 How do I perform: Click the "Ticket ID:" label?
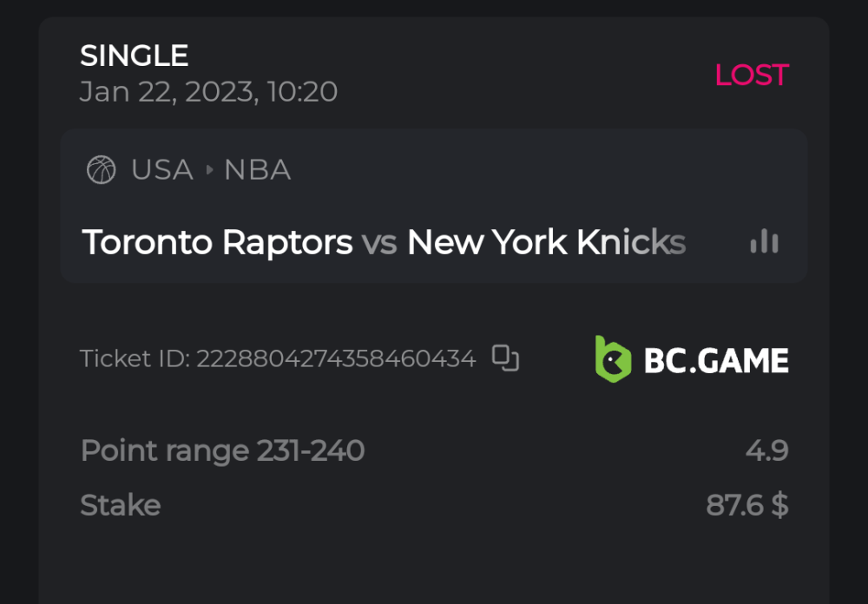pyautogui.click(x=135, y=358)
